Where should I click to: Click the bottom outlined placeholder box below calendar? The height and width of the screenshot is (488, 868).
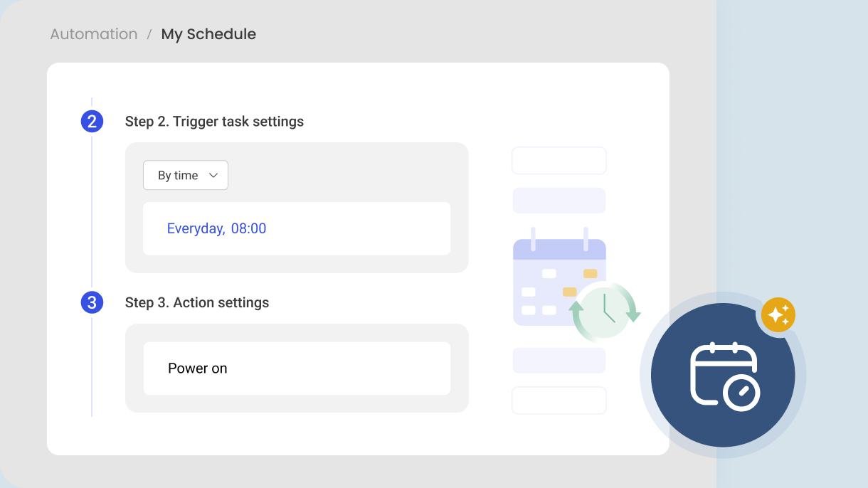point(559,401)
